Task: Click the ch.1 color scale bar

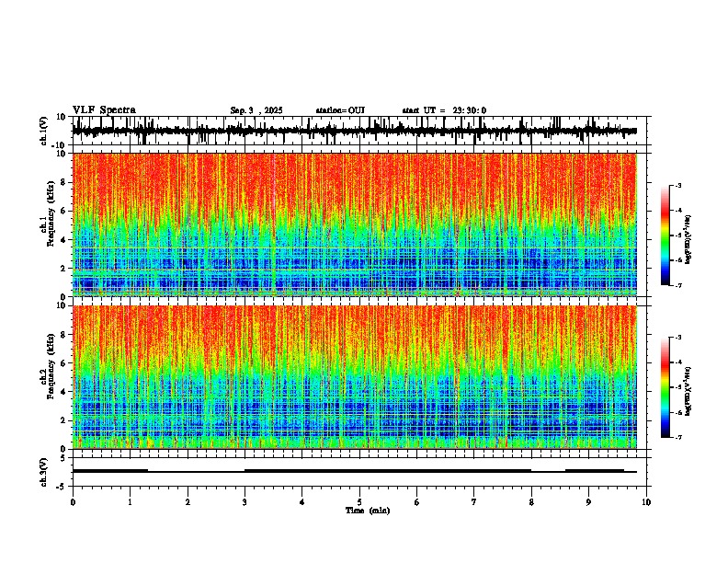Action: (x=665, y=236)
